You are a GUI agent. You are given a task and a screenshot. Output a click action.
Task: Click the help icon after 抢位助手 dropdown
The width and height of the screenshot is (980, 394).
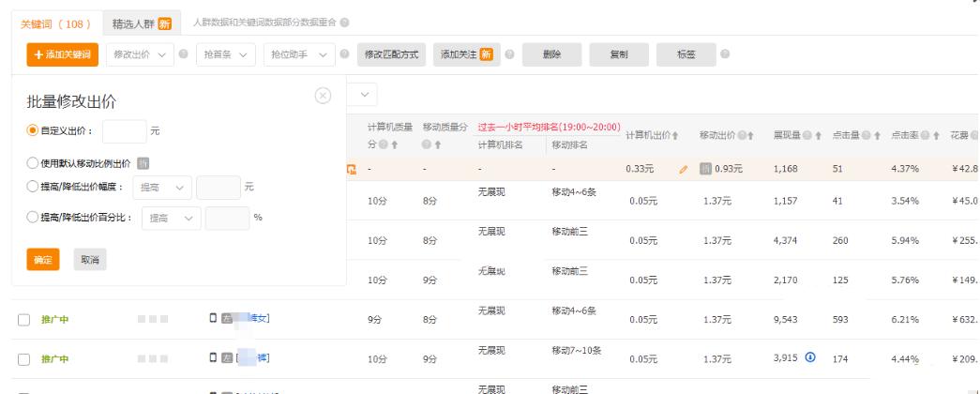(344, 54)
